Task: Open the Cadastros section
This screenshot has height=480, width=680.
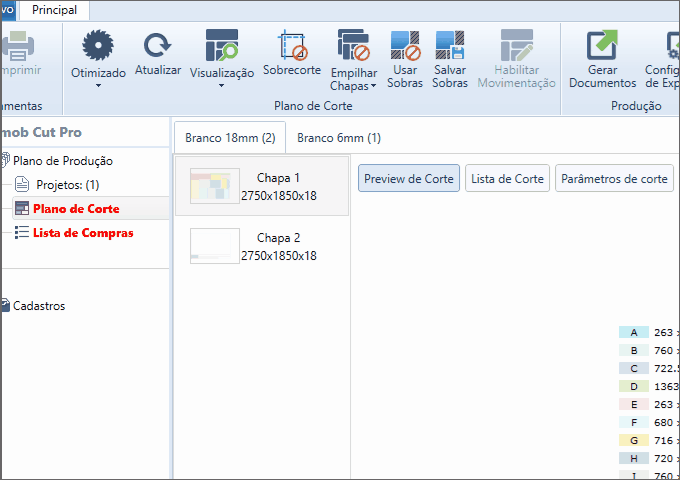Action: click(39, 306)
